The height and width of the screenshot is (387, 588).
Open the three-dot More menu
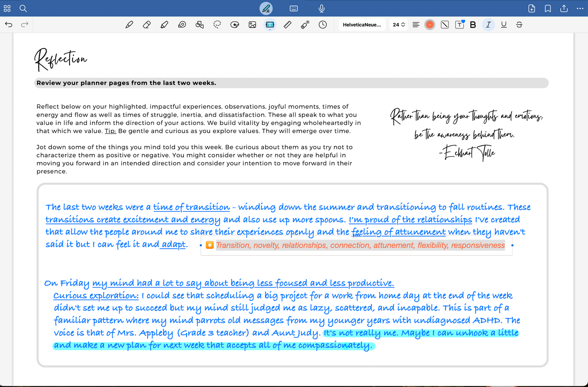pos(580,9)
